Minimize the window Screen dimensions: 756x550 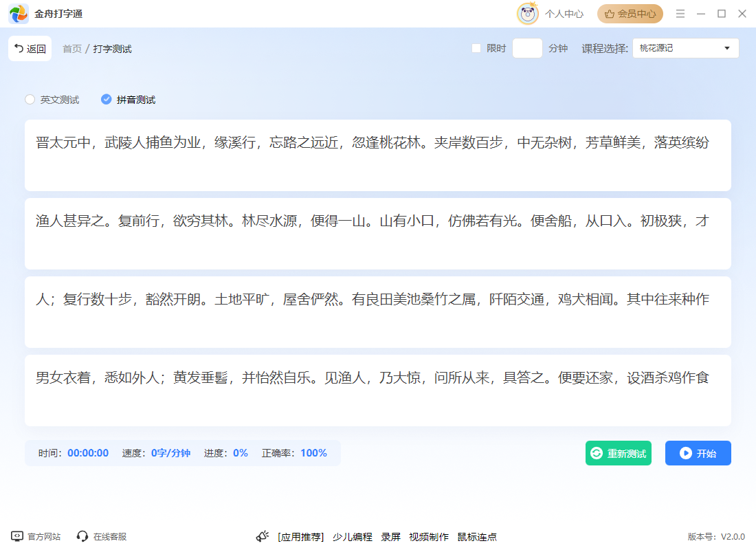[x=701, y=14]
